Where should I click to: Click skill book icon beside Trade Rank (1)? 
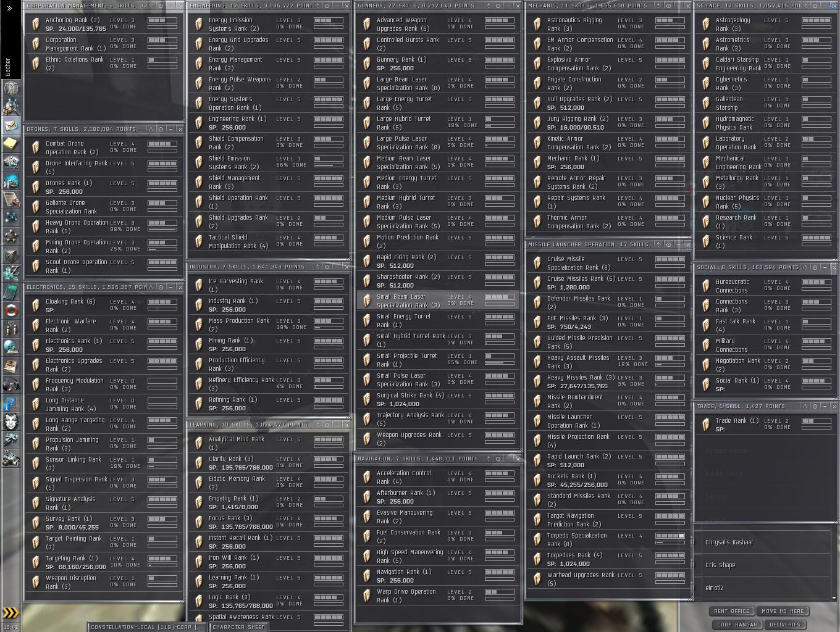coord(706,425)
